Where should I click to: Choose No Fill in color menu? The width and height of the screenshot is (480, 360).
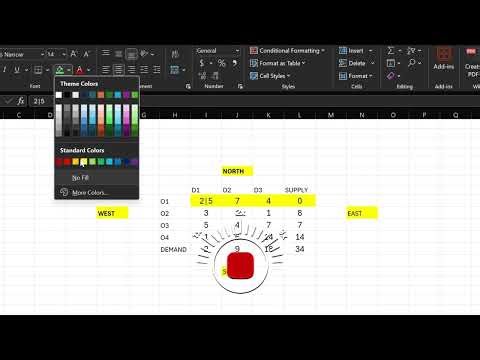point(97,178)
